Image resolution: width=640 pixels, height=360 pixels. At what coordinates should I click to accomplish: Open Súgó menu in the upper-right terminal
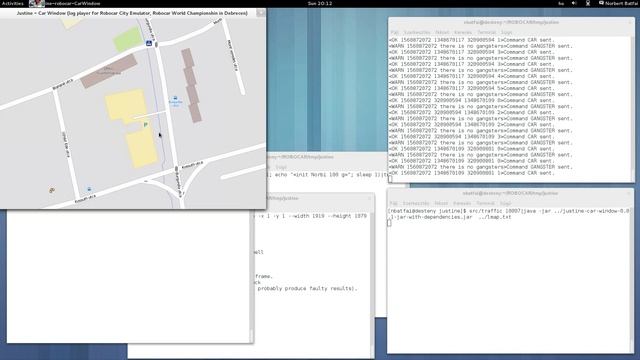[x=506, y=32]
